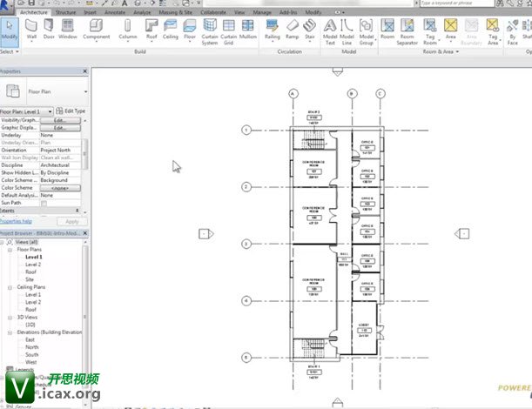Select the Model Text tool

tap(330, 32)
